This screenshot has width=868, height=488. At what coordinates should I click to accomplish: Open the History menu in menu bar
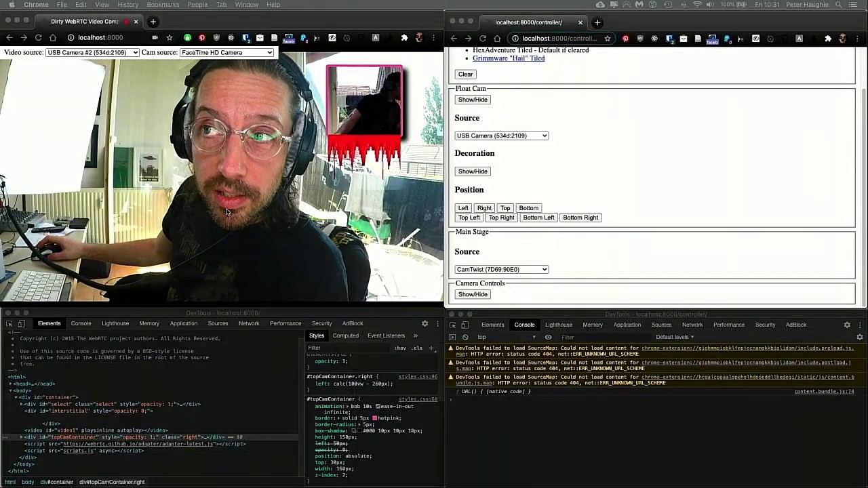(x=127, y=5)
